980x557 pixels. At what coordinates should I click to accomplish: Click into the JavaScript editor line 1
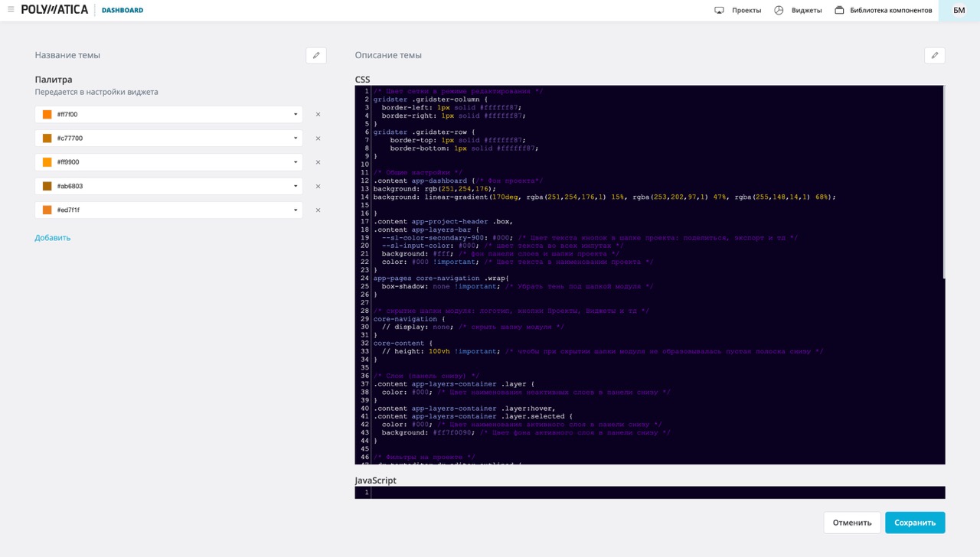[658, 493]
